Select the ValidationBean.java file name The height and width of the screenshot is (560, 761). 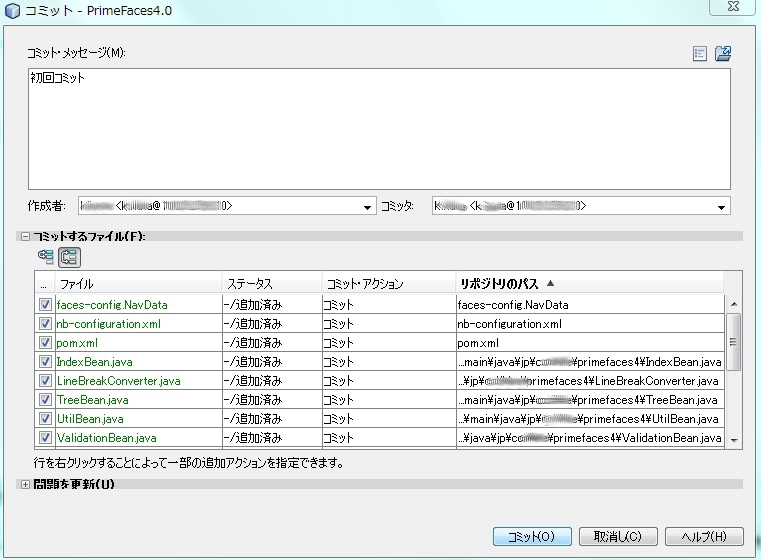(107, 437)
